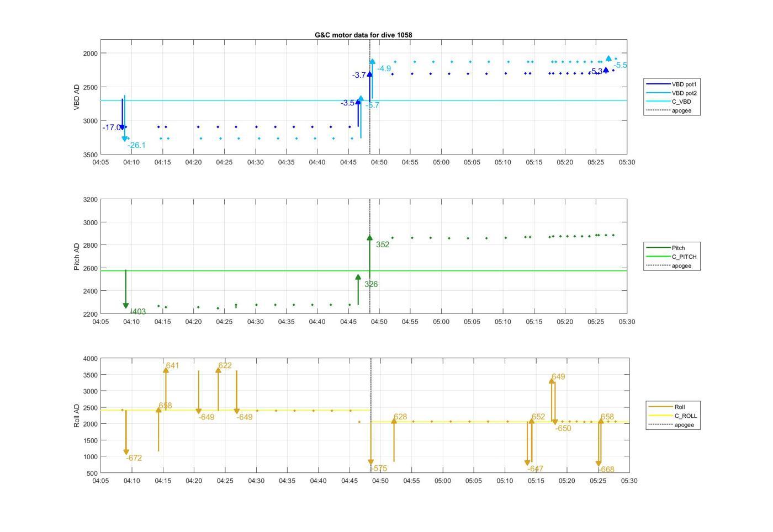The image size is (773, 532).
Task: Click the '-672' roll data label
Action: [x=134, y=458]
